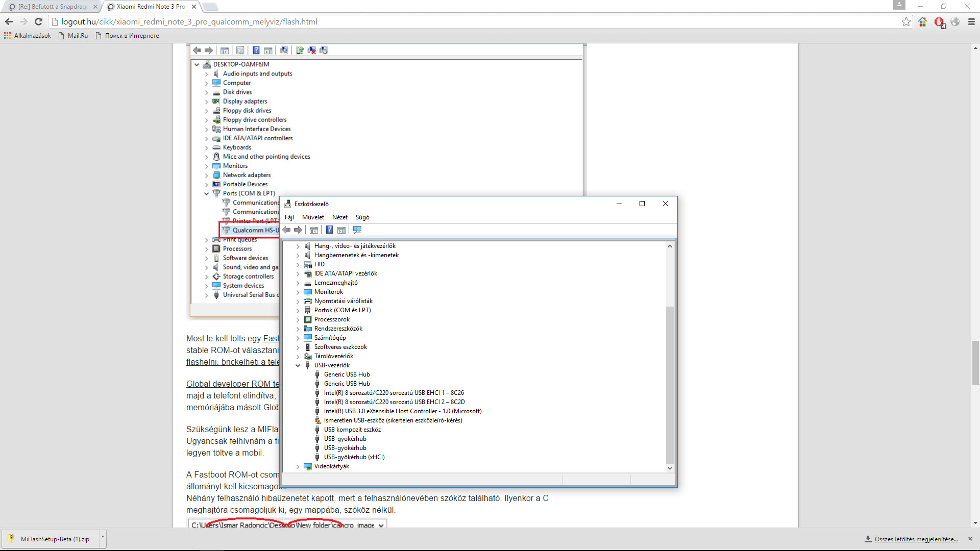Viewport: 980px width, 551px height.
Task: Open the Súgó menu
Action: click(362, 217)
